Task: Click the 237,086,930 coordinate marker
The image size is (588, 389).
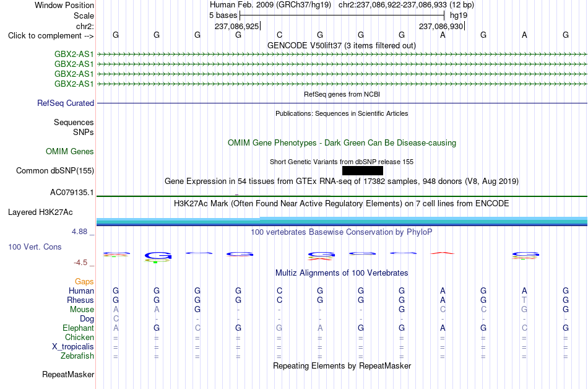Action: coord(441,26)
